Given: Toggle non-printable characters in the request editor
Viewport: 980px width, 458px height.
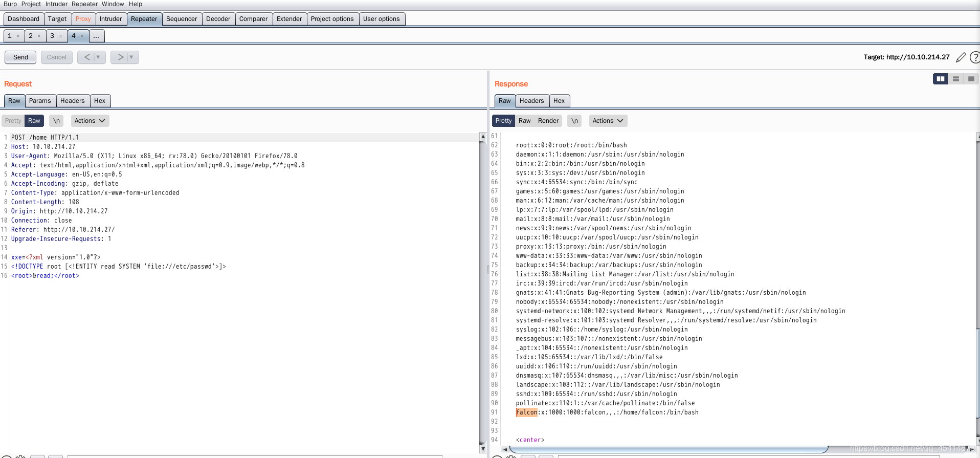Looking at the screenshot, I should click(x=56, y=121).
